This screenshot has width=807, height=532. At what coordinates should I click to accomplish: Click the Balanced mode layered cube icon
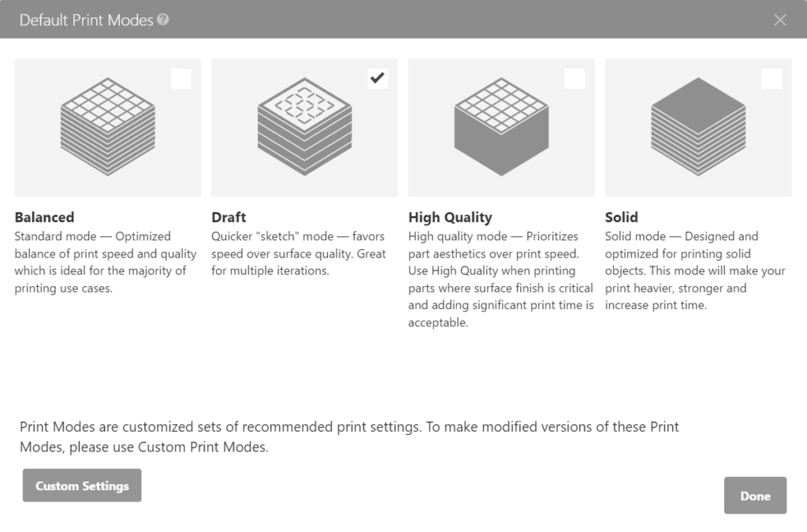tap(107, 126)
